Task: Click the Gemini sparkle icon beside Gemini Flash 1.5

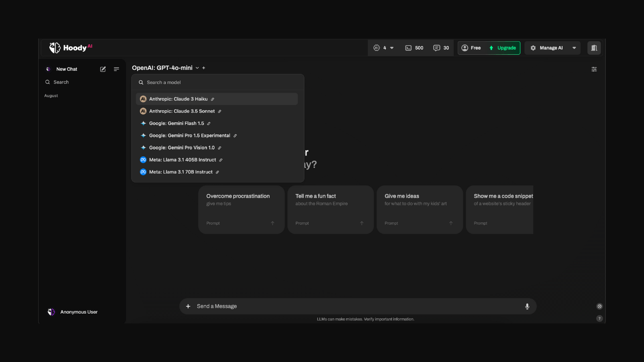Action: (143, 123)
